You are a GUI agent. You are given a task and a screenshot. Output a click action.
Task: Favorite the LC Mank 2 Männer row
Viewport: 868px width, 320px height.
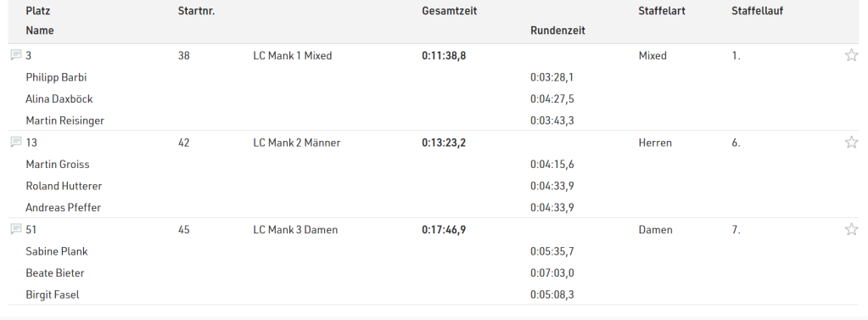click(851, 142)
